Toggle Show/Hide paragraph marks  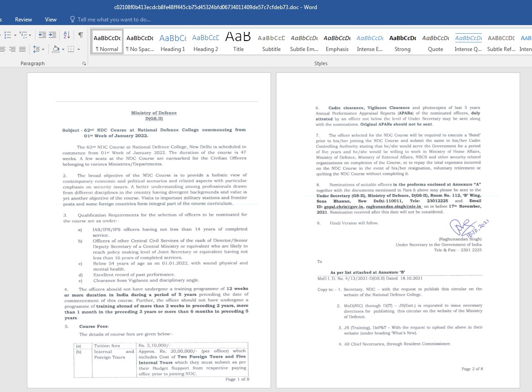pos(81,35)
